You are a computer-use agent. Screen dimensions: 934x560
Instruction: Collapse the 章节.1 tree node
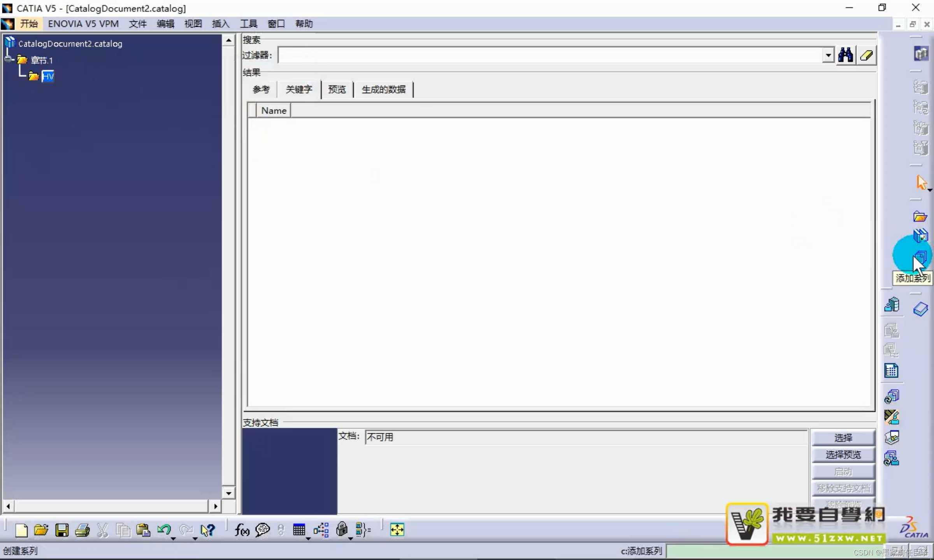pyautogui.click(x=8, y=59)
